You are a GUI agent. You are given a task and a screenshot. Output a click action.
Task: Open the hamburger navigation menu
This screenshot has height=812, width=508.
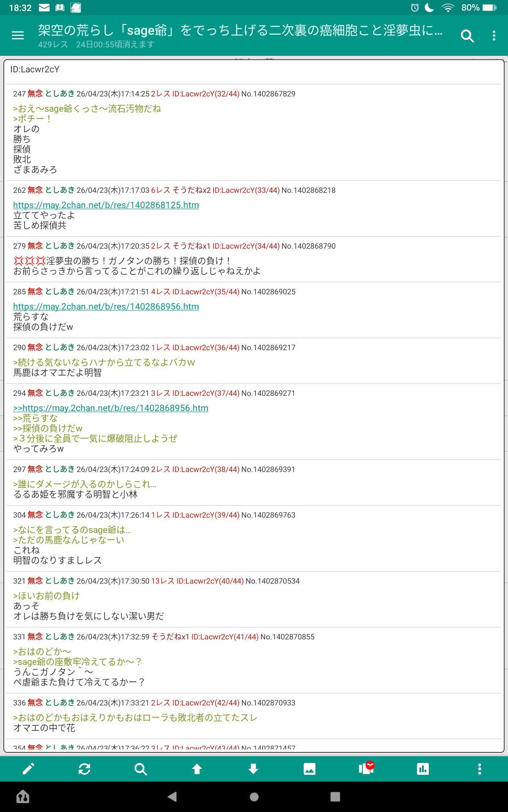[x=18, y=36]
